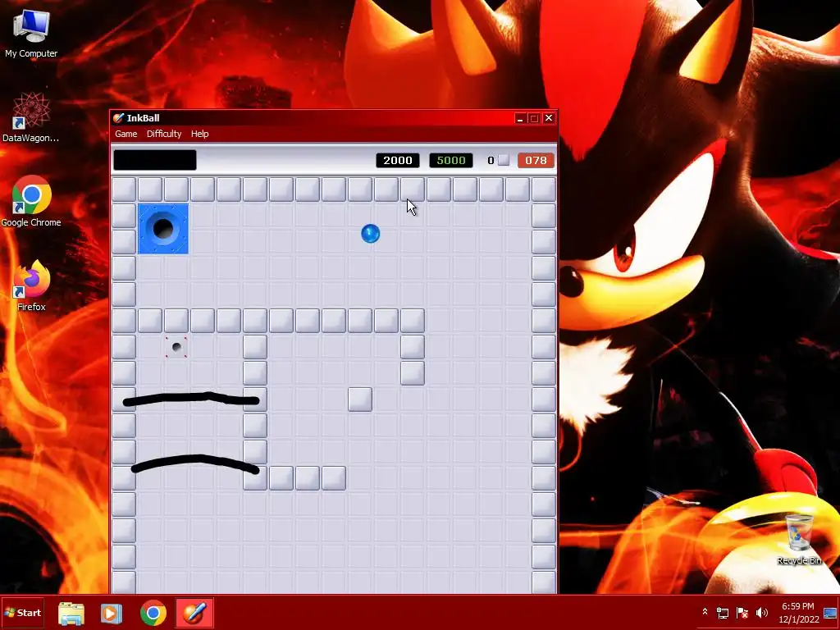The image size is (840, 630).
Task: Click the Show Desktop tray icon
Action: pyautogui.click(x=830, y=612)
